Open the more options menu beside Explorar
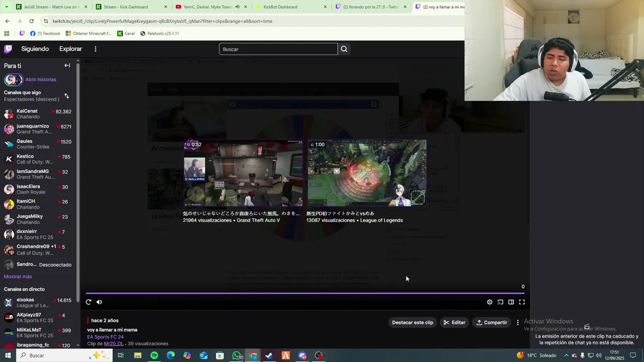The height and width of the screenshot is (362, 644). tap(96, 49)
